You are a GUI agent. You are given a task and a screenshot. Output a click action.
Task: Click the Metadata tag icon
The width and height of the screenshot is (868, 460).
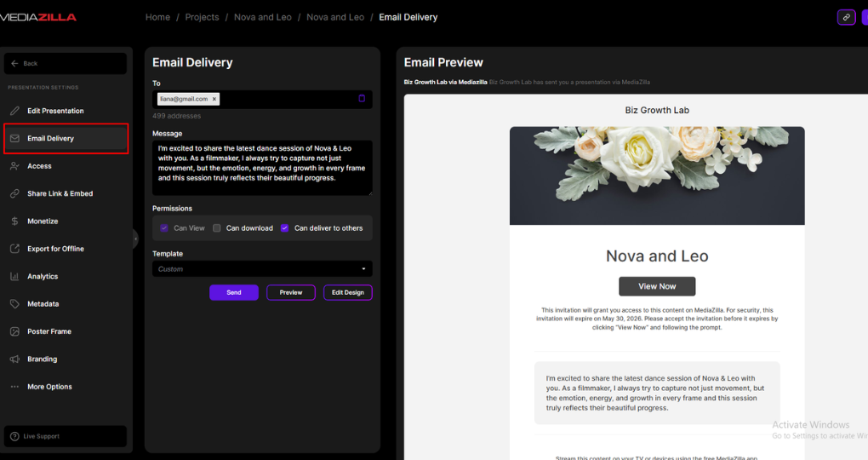[15, 304]
